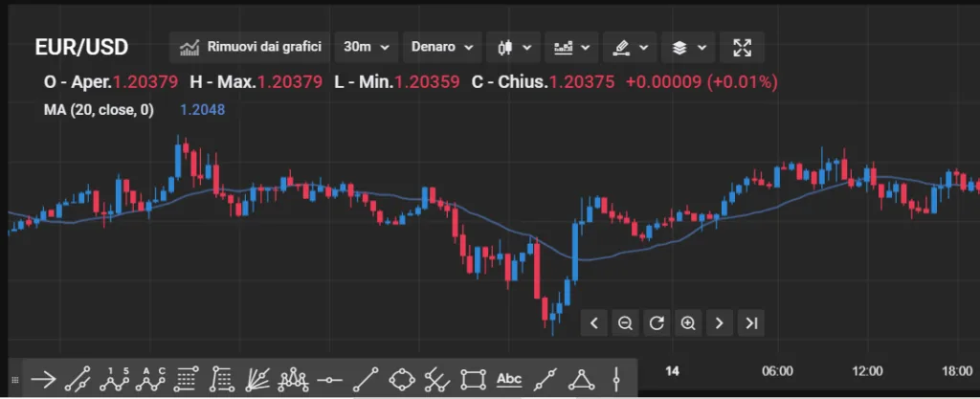Select the arrow drawing tool
Image resolution: width=980 pixels, height=399 pixels.
point(43,378)
